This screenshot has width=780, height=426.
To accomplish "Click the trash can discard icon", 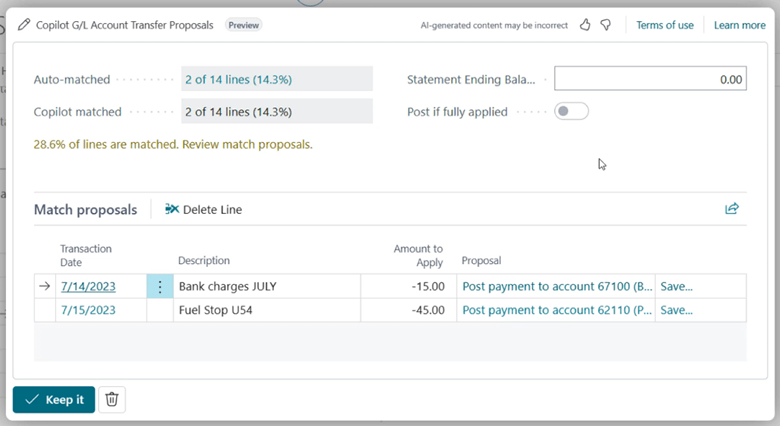I will tap(112, 399).
